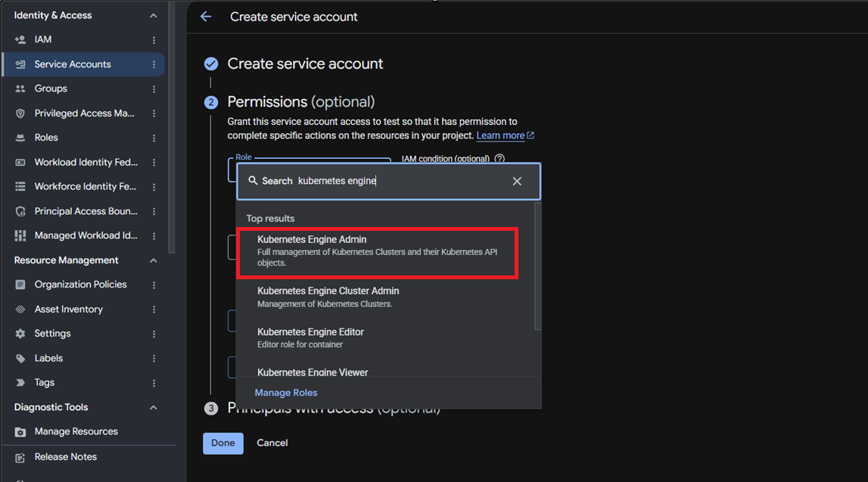The height and width of the screenshot is (482, 868).
Task: Click the Release Notes document icon
Action: click(20, 457)
